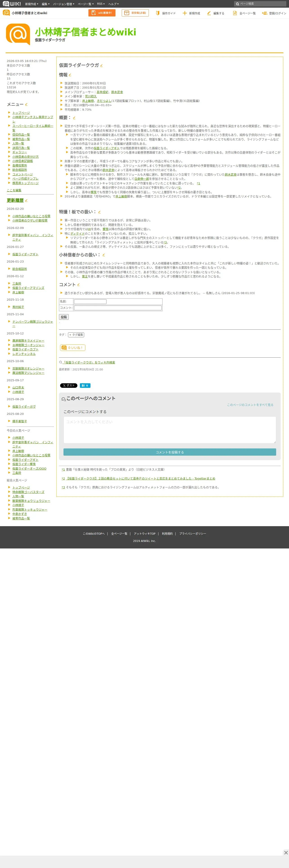Click the small site @ icon by wiki name
Screen dimensions: 289x868
coord(6,13)
